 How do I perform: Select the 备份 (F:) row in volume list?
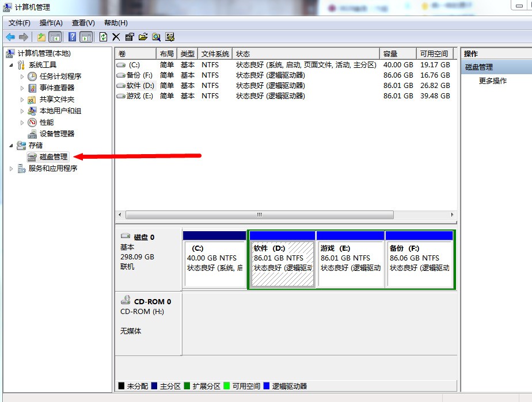pyautogui.click(x=284, y=75)
